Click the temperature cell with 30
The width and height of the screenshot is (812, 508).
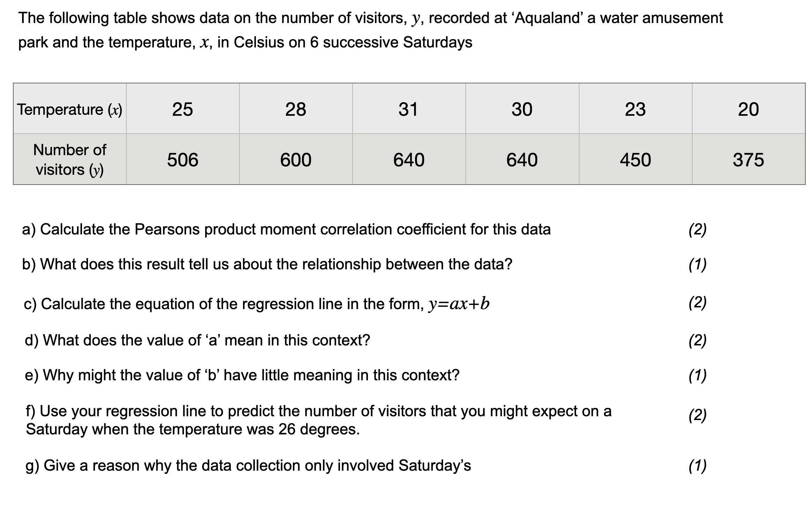[522, 110]
